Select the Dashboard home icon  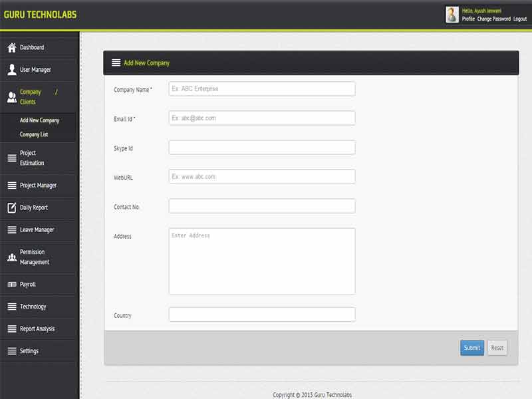click(11, 47)
